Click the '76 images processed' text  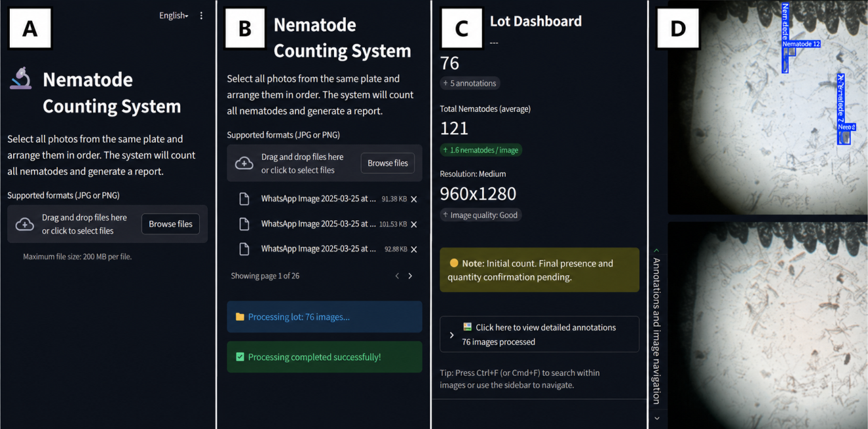(x=499, y=342)
